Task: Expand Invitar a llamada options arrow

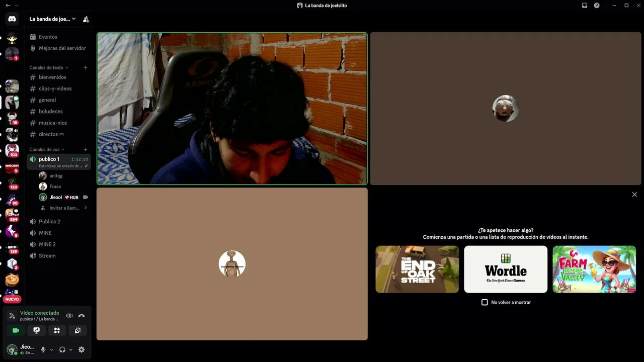Action: click(x=86, y=208)
